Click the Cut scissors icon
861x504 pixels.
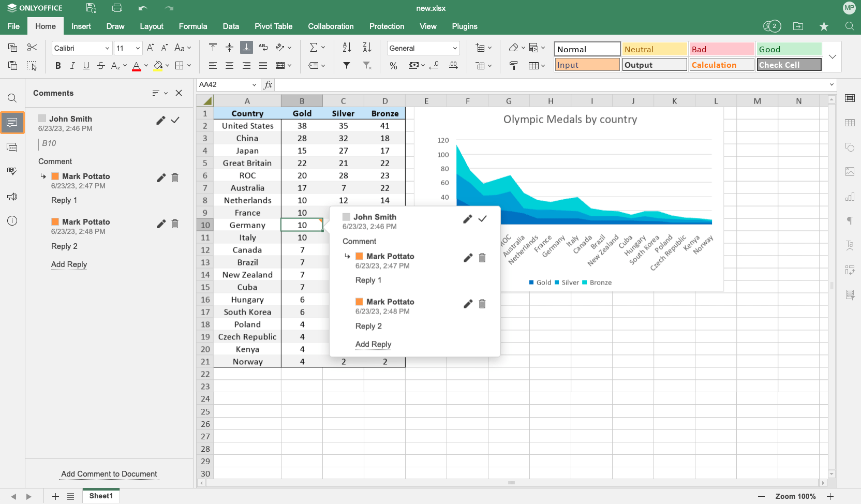[32, 48]
